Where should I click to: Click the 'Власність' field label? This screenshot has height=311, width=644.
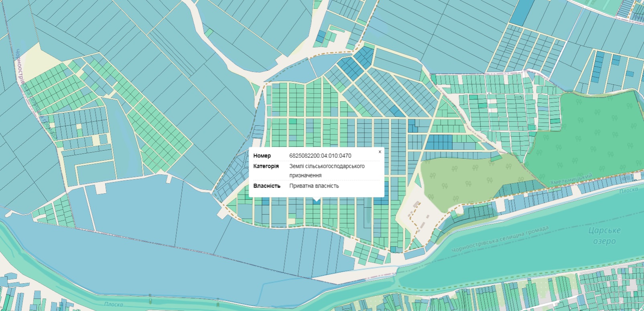pos(266,186)
